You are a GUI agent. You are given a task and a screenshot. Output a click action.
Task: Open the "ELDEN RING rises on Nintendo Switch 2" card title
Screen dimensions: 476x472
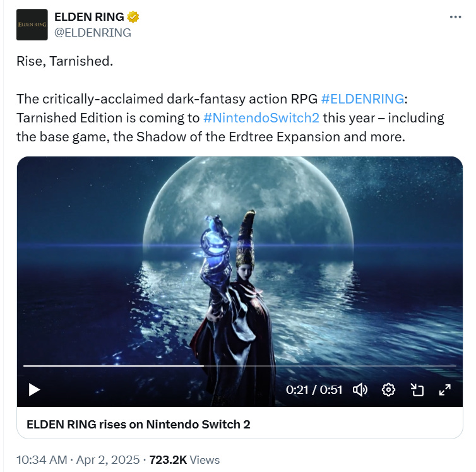click(138, 425)
